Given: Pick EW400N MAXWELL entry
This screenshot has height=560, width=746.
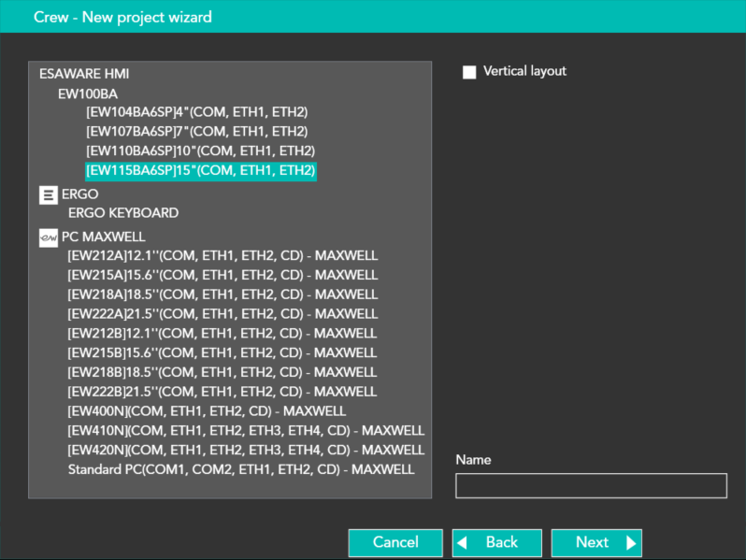Looking at the screenshot, I should [x=207, y=411].
